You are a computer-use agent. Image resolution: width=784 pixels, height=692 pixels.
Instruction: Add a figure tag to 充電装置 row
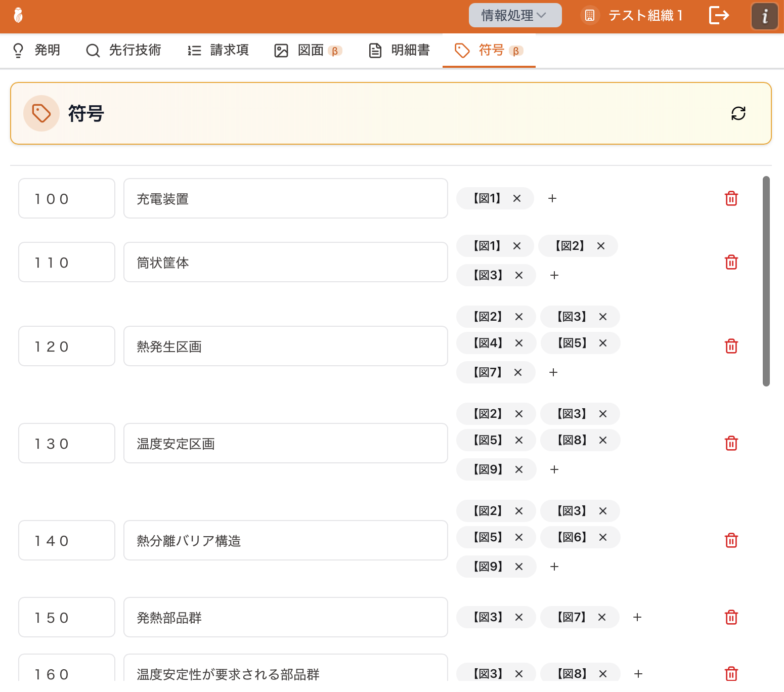[552, 198]
